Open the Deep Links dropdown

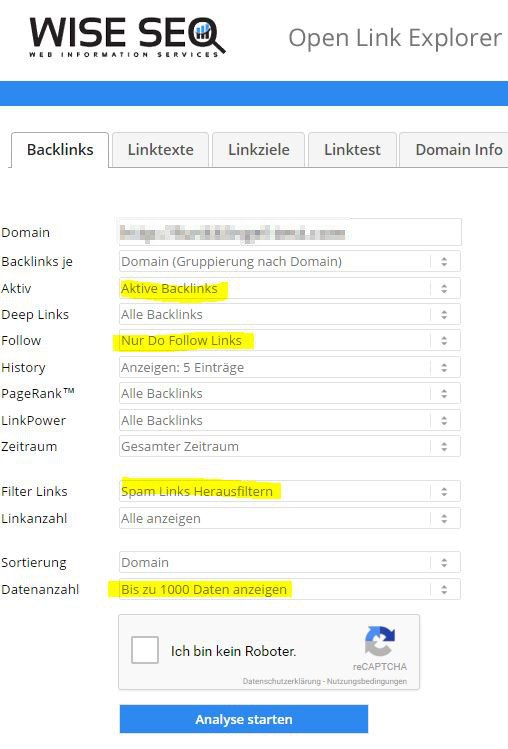(x=290, y=314)
